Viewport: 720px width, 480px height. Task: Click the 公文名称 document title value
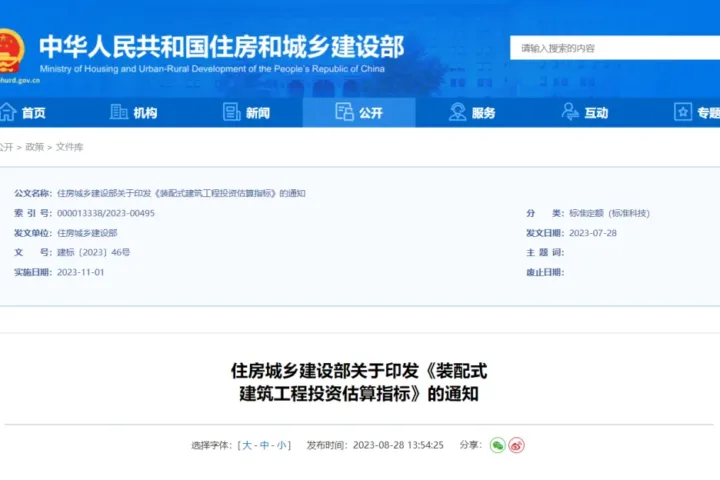coord(181,193)
